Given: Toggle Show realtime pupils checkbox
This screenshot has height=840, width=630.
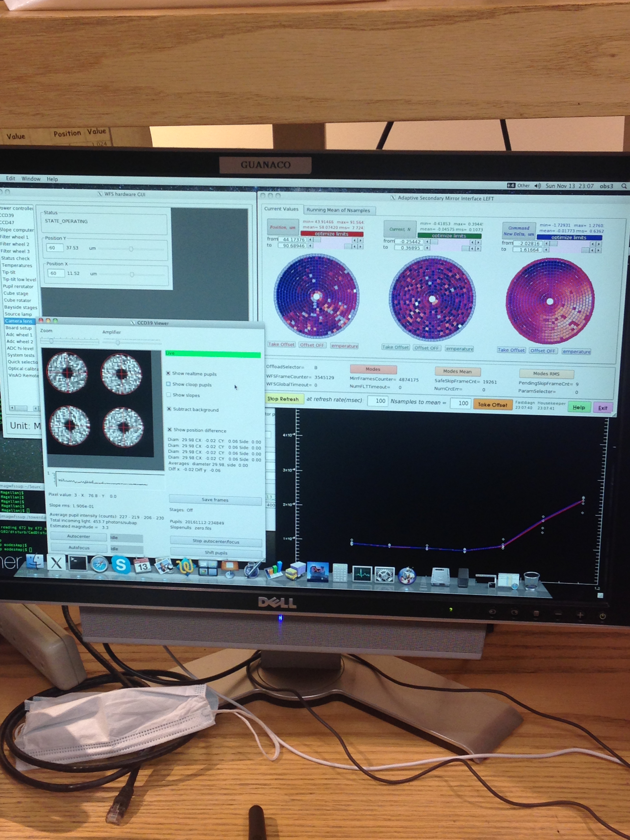Looking at the screenshot, I should (168, 373).
